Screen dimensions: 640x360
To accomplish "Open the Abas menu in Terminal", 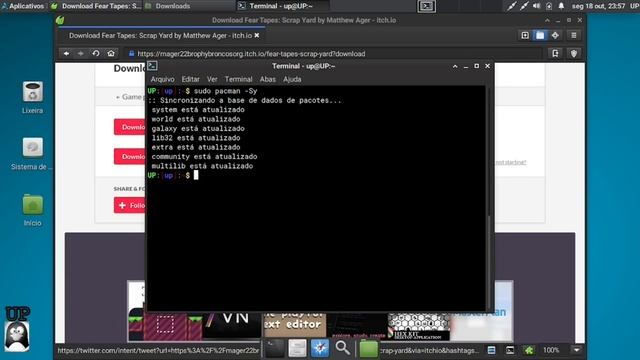I will pyautogui.click(x=267, y=79).
